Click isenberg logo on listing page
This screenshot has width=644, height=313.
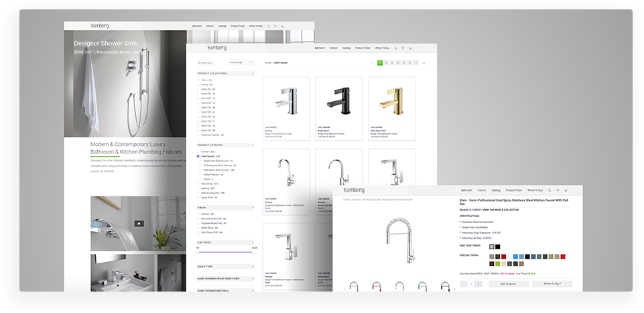click(217, 48)
